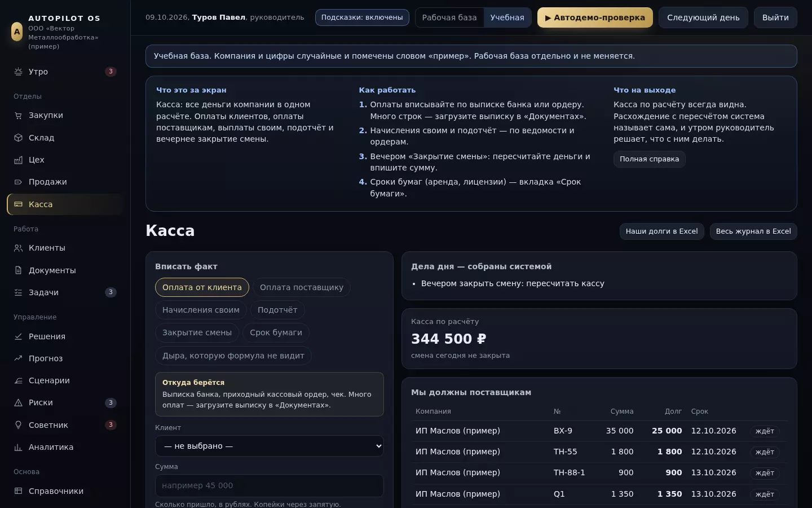The image size is (812, 508).
Task: Open the Риски warning triangle icon
Action: [18, 402]
